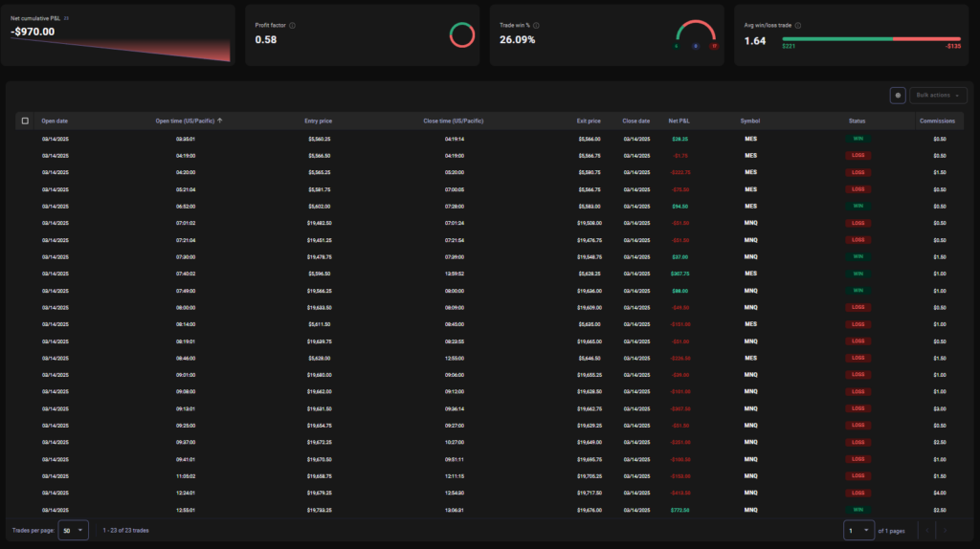Sort by the Commissions column header
Image resolution: width=980 pixels, height=549 pixels.
click(x=937, y=121)
